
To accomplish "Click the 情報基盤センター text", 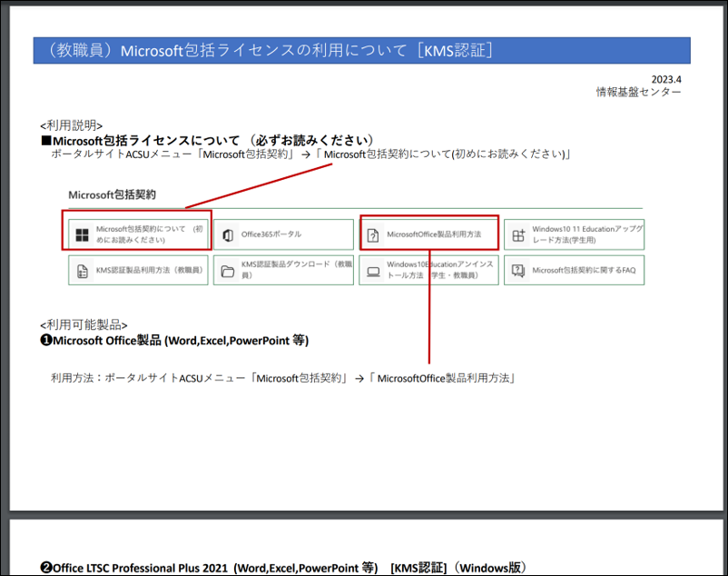I will point(639,92).
